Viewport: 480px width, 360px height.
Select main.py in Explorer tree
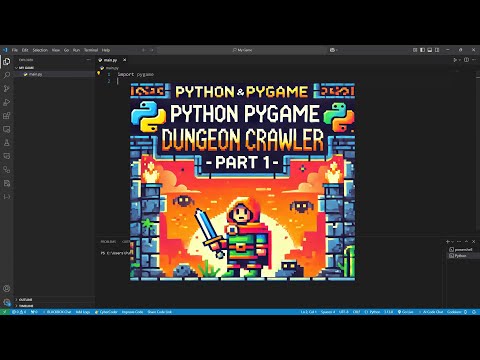(x=55, y=74)
